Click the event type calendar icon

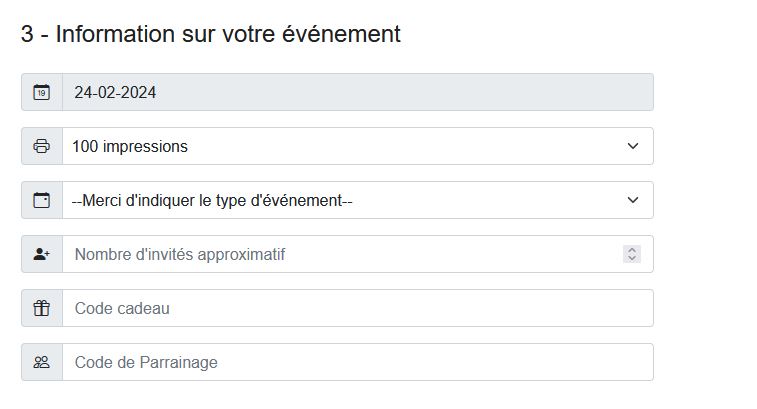pyautogui.click(x=42, y=200)
